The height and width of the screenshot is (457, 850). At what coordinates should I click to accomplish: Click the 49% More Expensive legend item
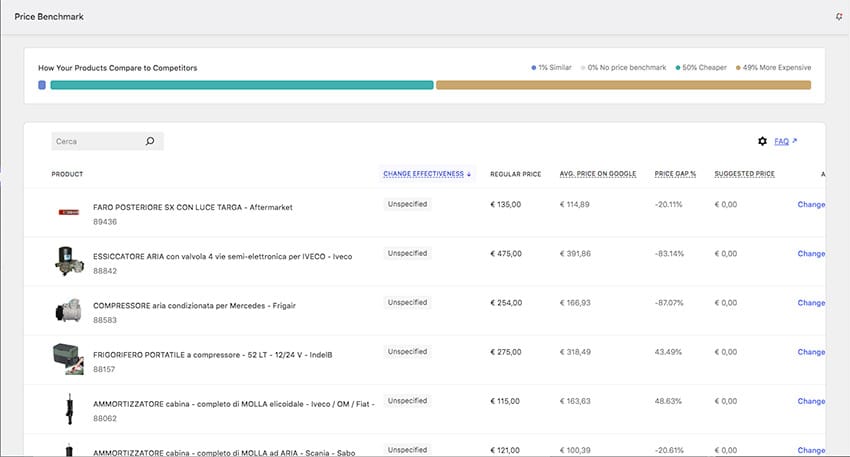coord(774,68)
